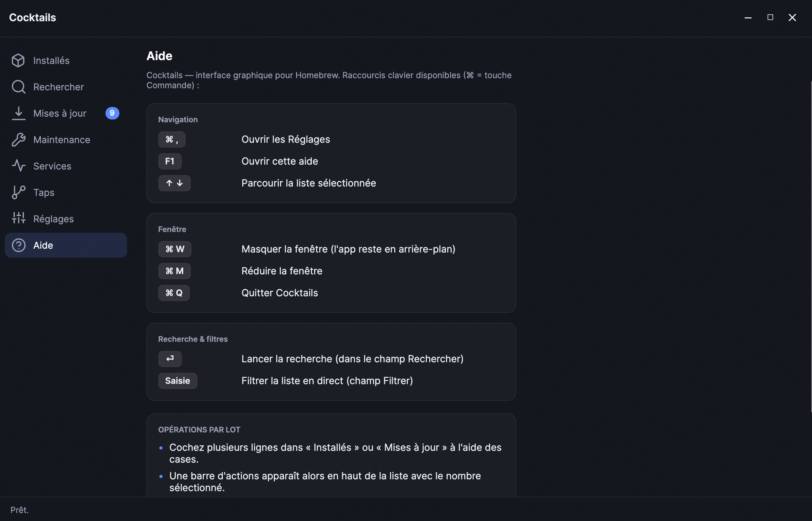The image size is (812, 521).
Task: Click the F1 key badge
Action: coord(170,161)
